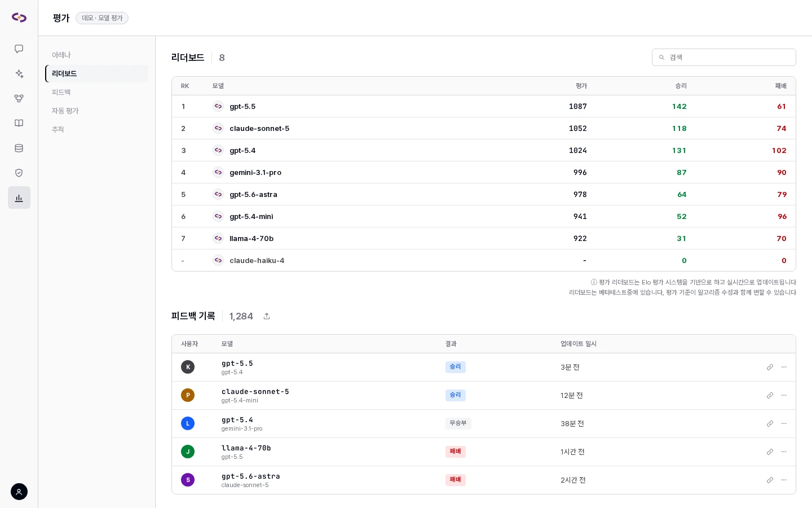Open the 추적 menu item

coord(96,129)
